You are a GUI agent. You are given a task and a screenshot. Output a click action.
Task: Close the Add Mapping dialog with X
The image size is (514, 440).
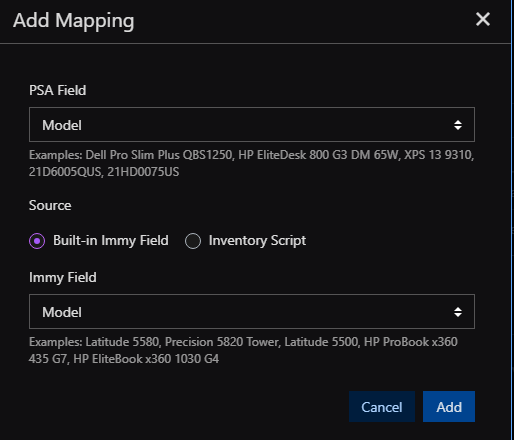pyautogui.click(x=483, y=19)
